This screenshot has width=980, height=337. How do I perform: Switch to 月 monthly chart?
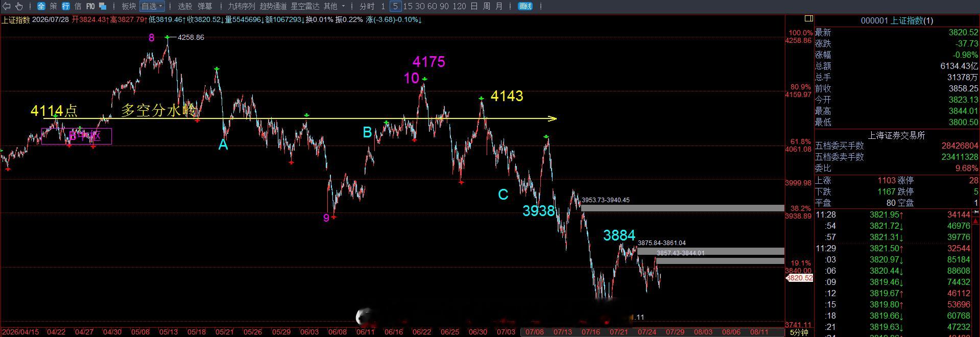point(499,6)
